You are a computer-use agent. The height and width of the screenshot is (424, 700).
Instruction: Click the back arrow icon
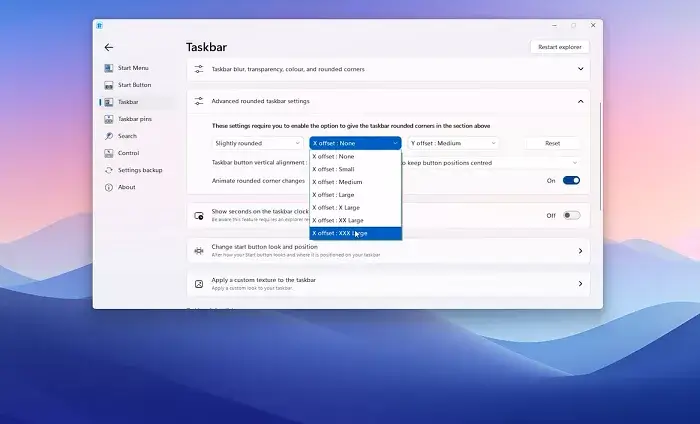(109, 47)
